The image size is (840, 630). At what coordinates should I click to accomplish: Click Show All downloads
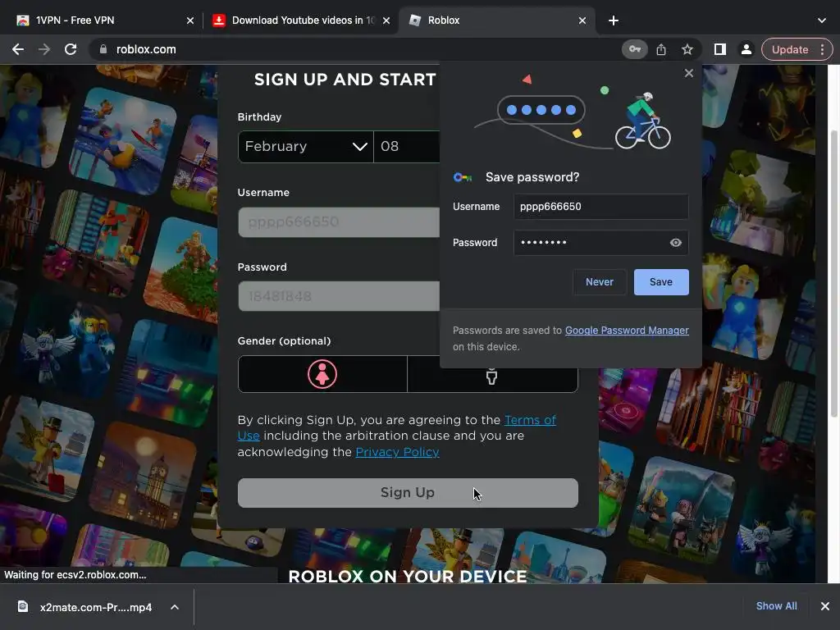pos(776,606)
